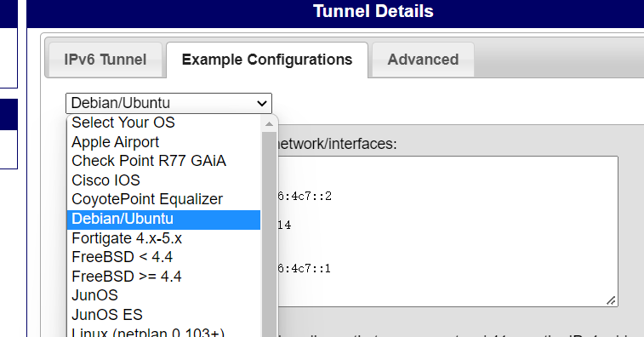Viewport: 644px width, 337px height.
Task: Select the Example Configurations tab
Action: point(267,60)
